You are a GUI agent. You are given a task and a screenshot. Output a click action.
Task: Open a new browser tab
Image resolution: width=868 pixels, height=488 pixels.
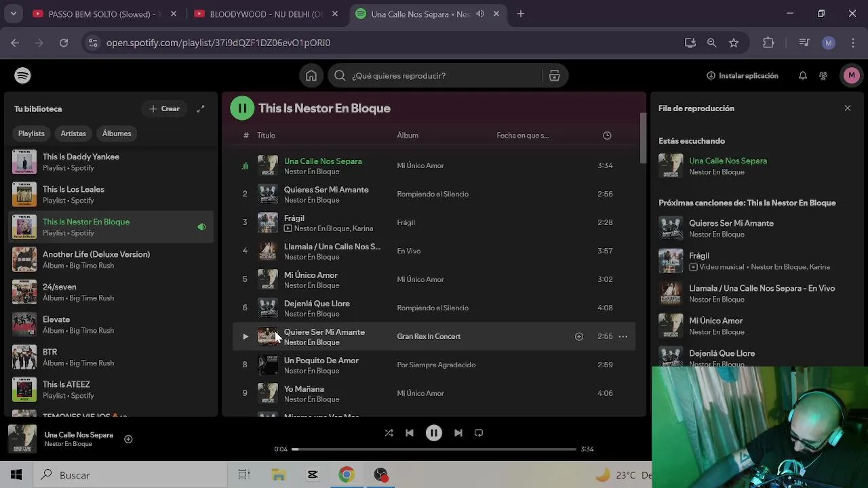point(521,14)
